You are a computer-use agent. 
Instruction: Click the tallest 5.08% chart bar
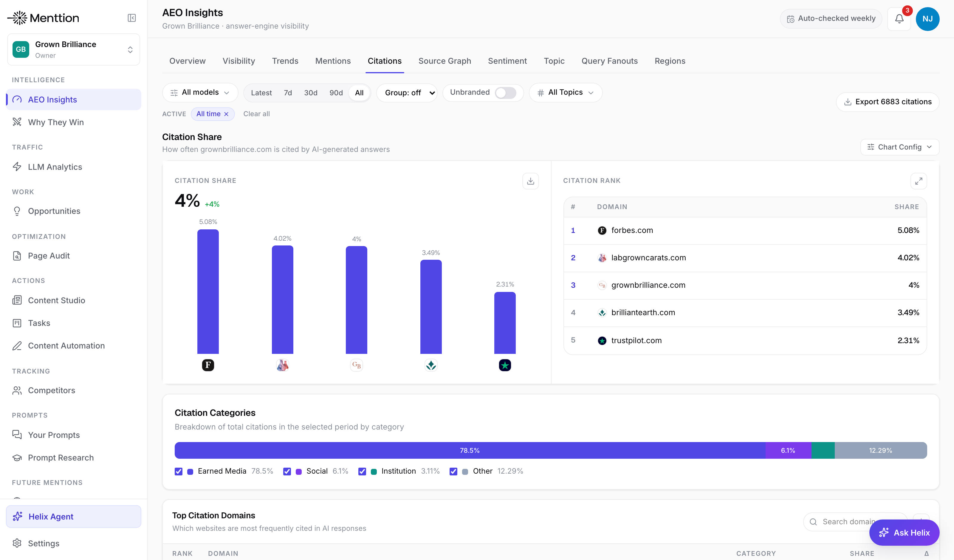click(208, 292)
